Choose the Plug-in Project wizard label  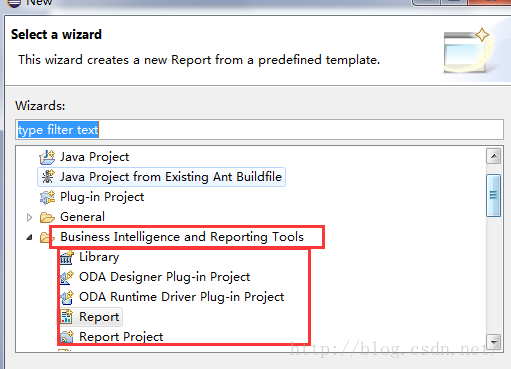tap(102, 197)
